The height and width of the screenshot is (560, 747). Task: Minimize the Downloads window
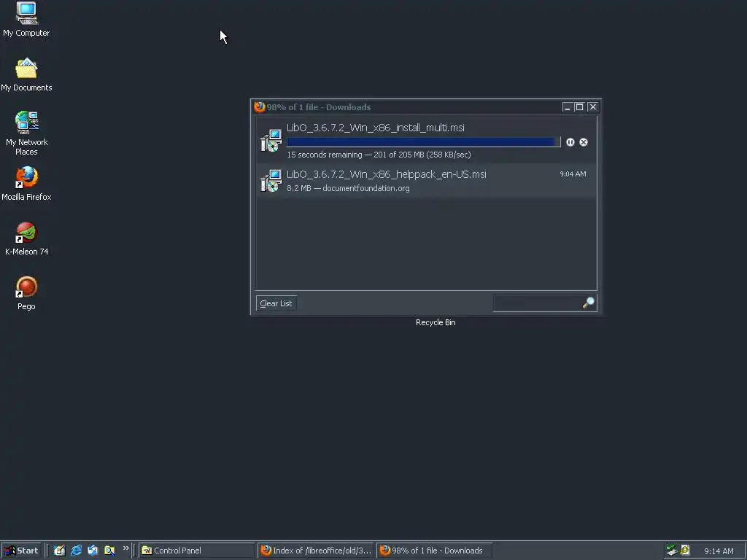(567, 107)
